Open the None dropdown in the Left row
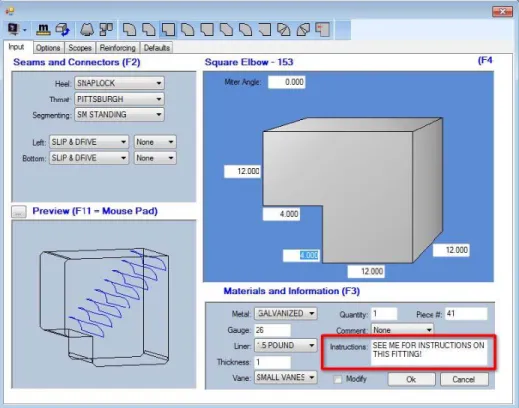This screenshot has width=519, height=408. coord(155,142)
